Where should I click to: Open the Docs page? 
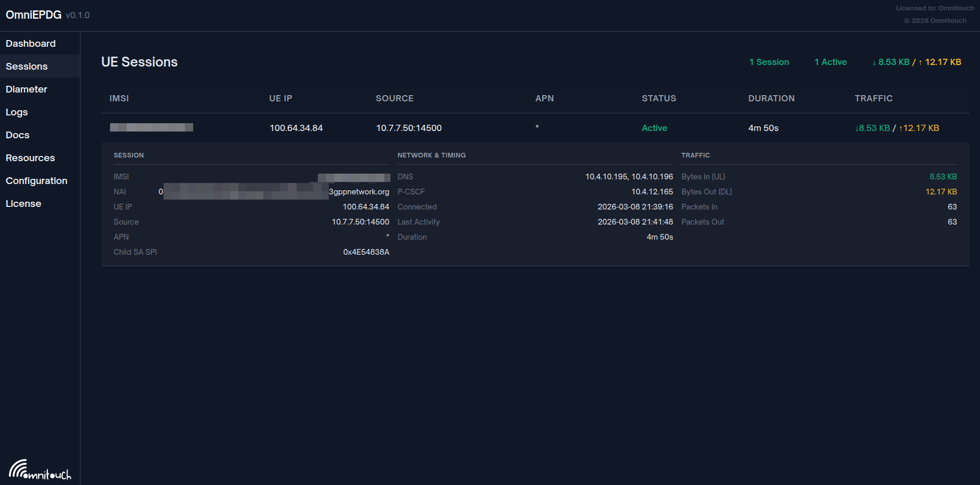coord(18,135)
